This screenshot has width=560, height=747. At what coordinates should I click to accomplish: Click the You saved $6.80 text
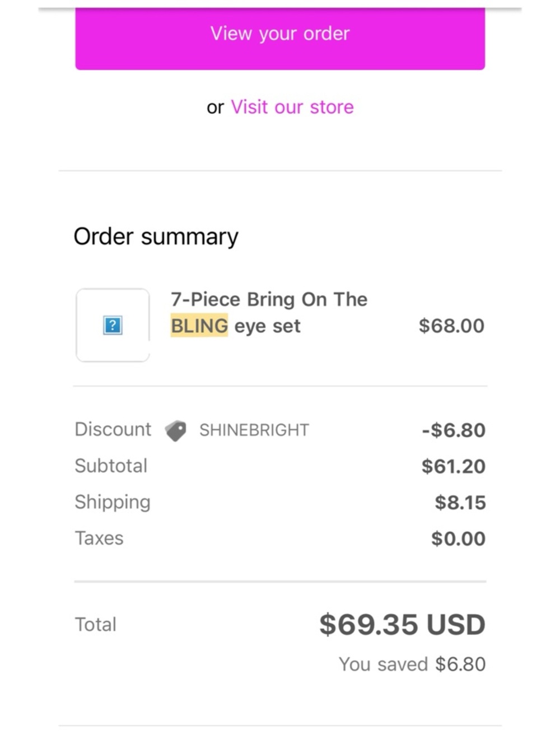pyautogui.click(x=412, y=664)
